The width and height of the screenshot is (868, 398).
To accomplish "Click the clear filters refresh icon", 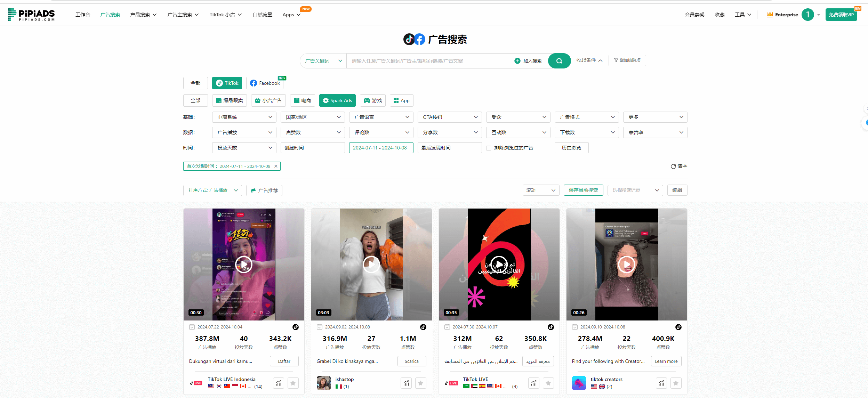I will point(673,166).
